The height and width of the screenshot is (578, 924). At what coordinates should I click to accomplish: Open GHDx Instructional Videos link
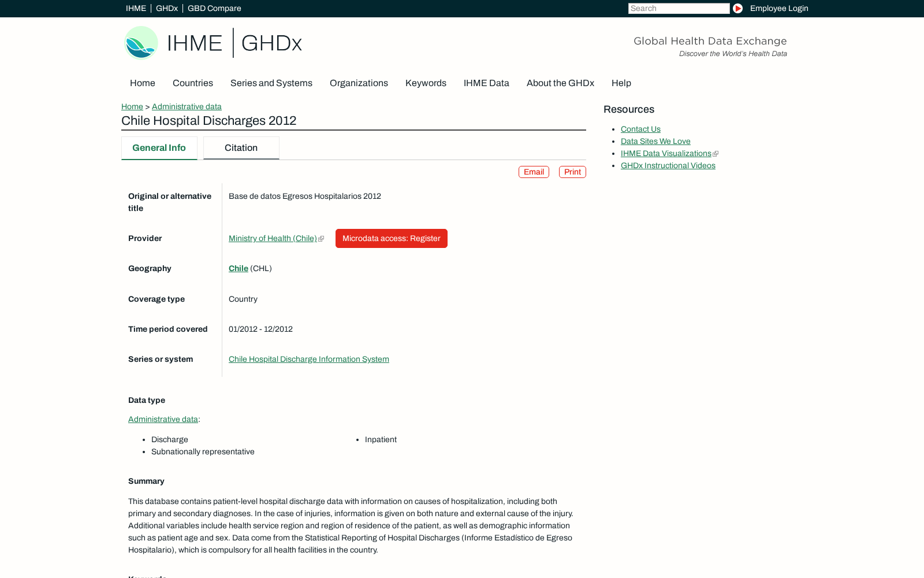click(x=668, y=166)
